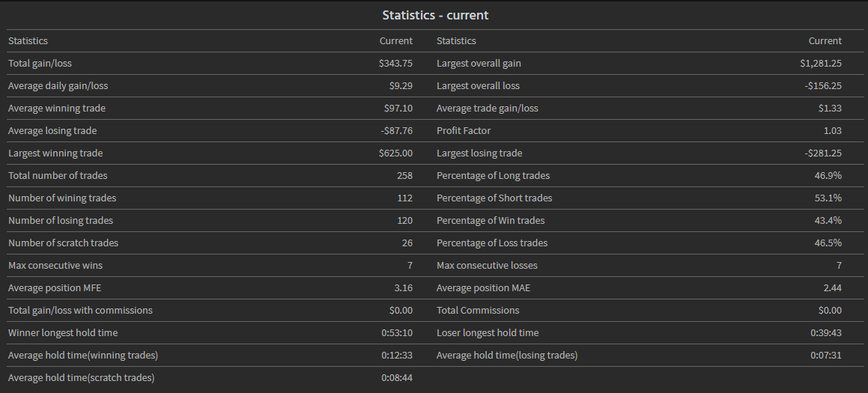Select the Profit Factor row label

[x=464, y=131]
